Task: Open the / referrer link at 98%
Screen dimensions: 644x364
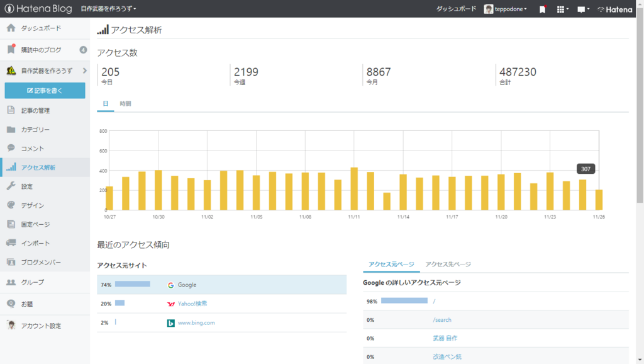Action: [x=434, y=302]
